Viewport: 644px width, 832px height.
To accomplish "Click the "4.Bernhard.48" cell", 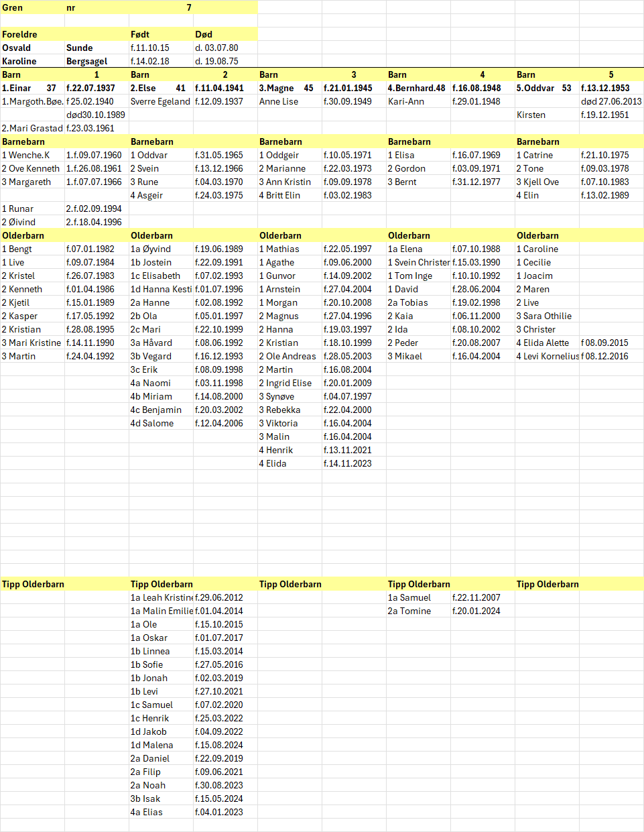I will coord(418,88).
